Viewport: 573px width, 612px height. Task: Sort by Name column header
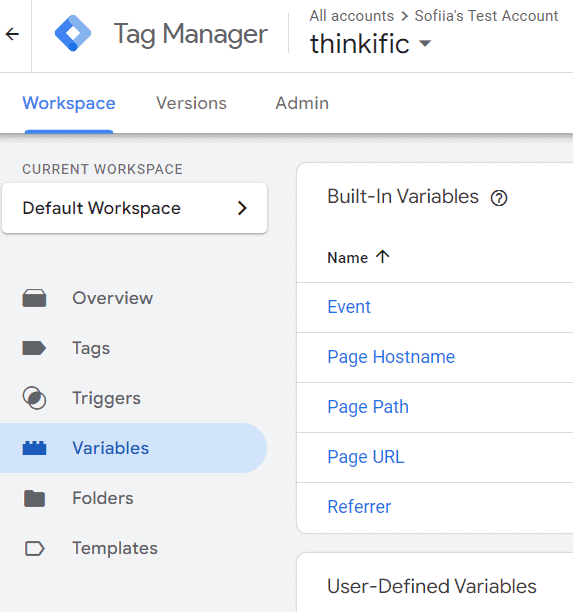point(347,258)
